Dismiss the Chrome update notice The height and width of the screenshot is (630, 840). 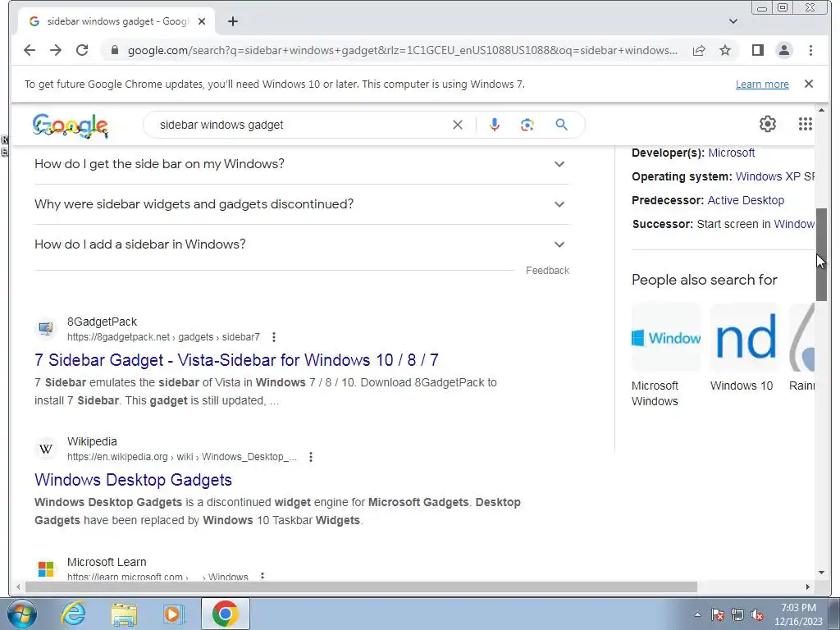point(809,84)
